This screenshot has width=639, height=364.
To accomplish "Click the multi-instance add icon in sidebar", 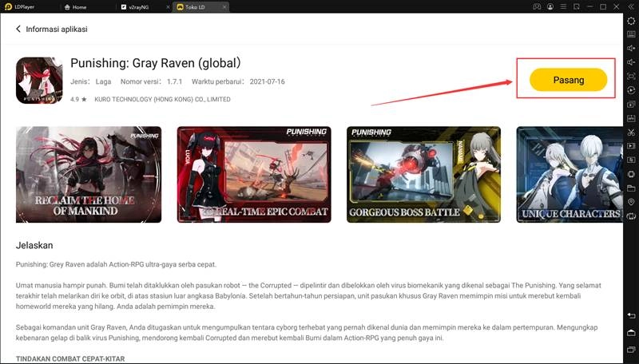I will click(x=631, y=105).
